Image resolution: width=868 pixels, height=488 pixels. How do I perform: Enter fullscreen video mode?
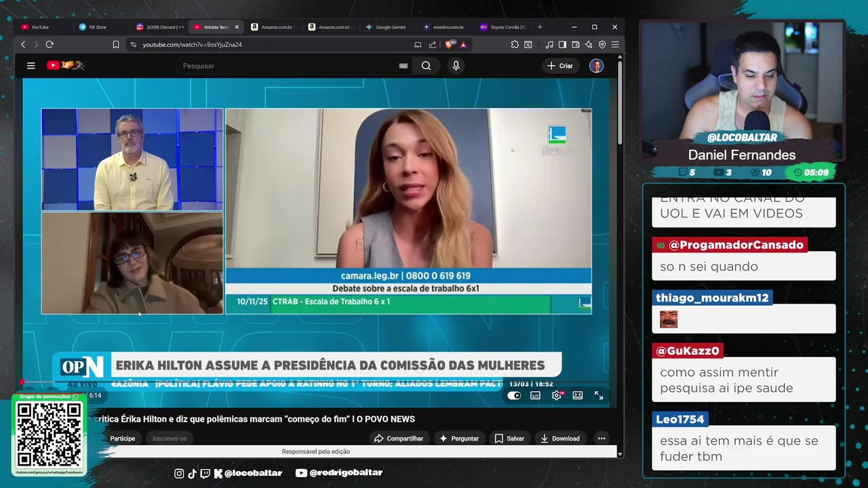pyautogui.click(x=599, y=396)
